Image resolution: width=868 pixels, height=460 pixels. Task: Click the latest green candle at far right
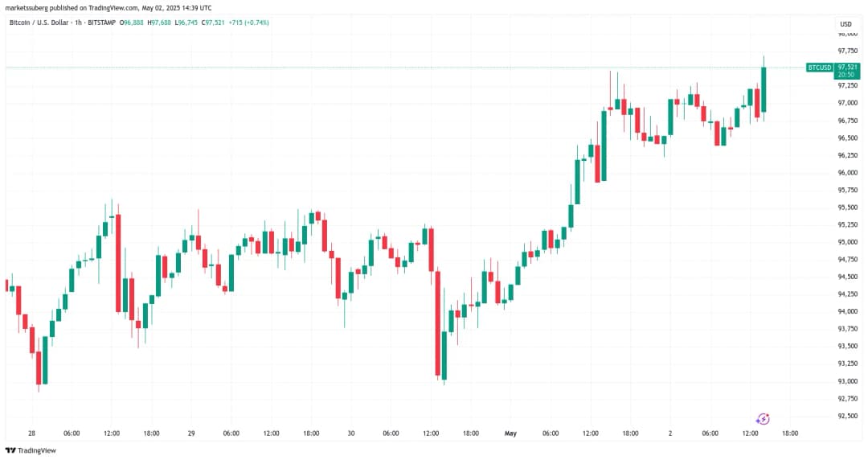764,88
